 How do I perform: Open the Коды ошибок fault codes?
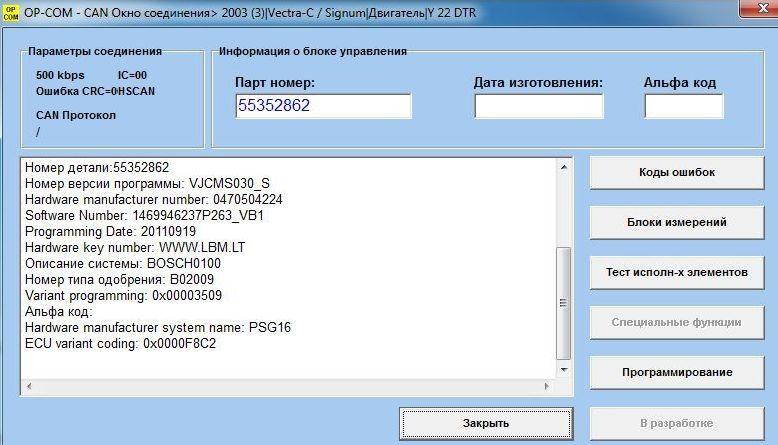pos(677,173)
